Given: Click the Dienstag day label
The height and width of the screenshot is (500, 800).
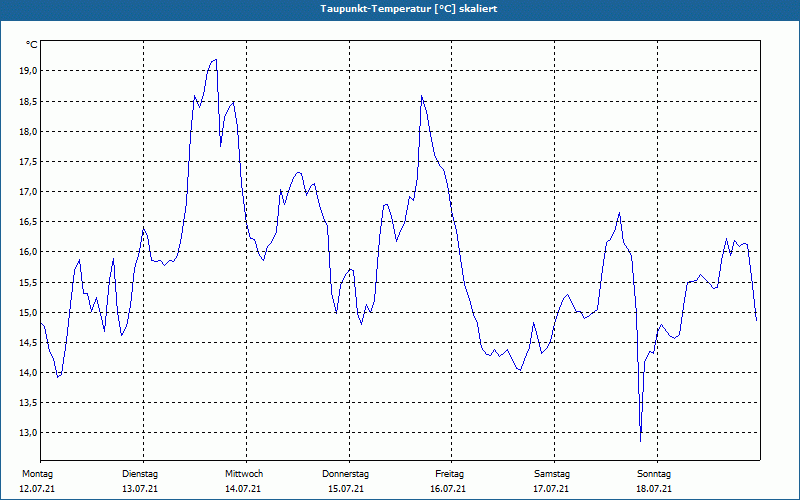Looking at the screenshot, I should (140, 474).
